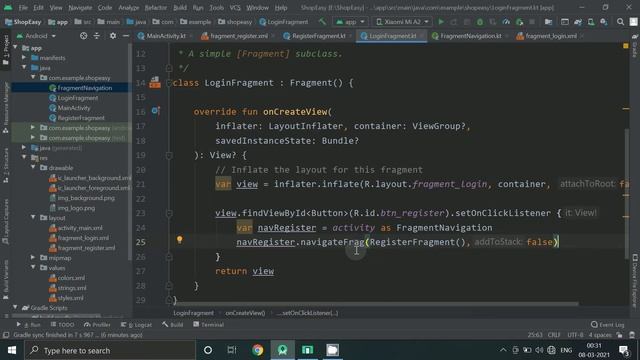Open Gradle panel on right sidebar
This screenshot has height=360, width=640.
click(x=635, y=46)
